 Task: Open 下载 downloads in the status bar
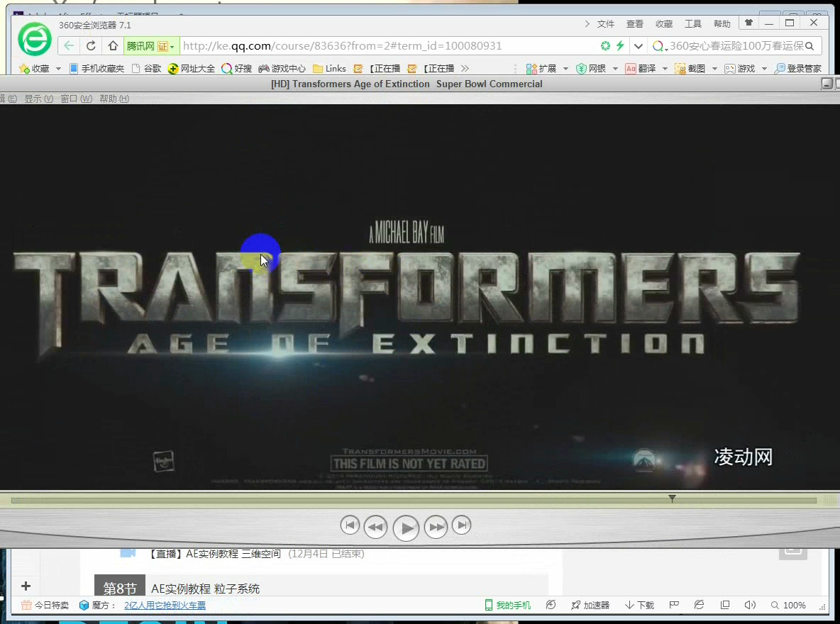click(640, 606)
